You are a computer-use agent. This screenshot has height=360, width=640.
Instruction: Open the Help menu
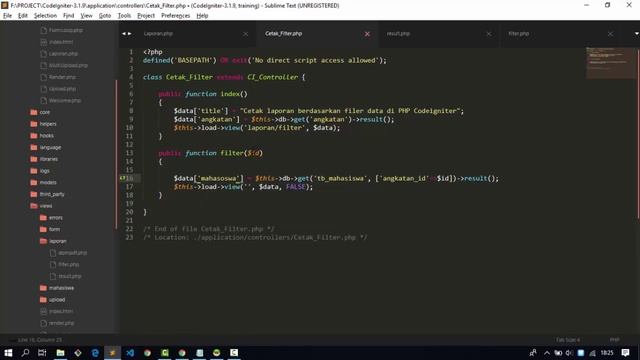[x=202, y=16]
